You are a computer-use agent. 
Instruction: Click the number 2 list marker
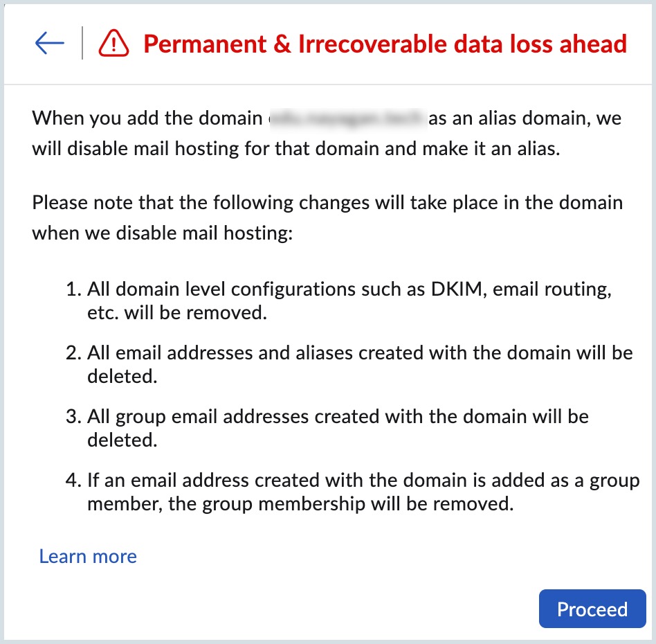[73, 352]
